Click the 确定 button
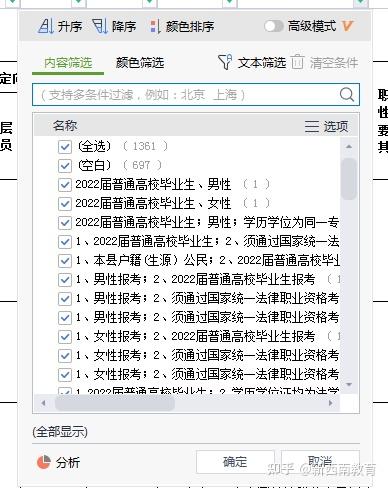This screenshot has height=488, width=388. click(235, 462)
